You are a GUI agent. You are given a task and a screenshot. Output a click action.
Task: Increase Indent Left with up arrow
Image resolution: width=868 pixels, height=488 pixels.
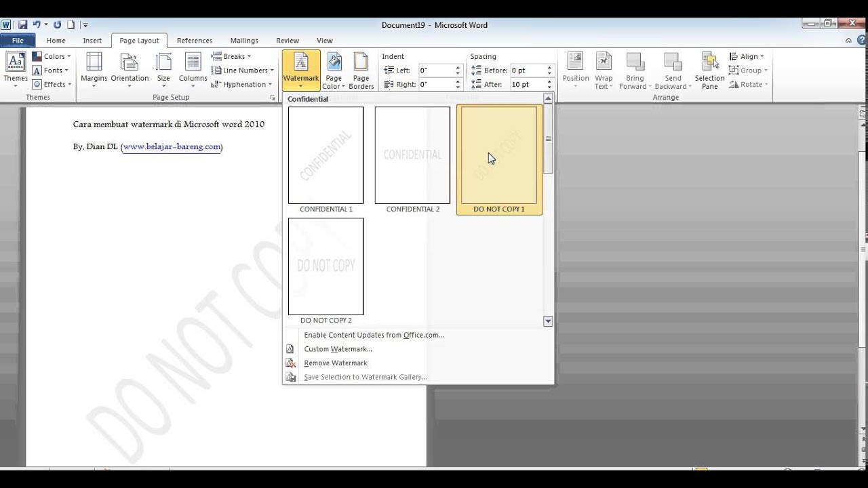point(458,68)
